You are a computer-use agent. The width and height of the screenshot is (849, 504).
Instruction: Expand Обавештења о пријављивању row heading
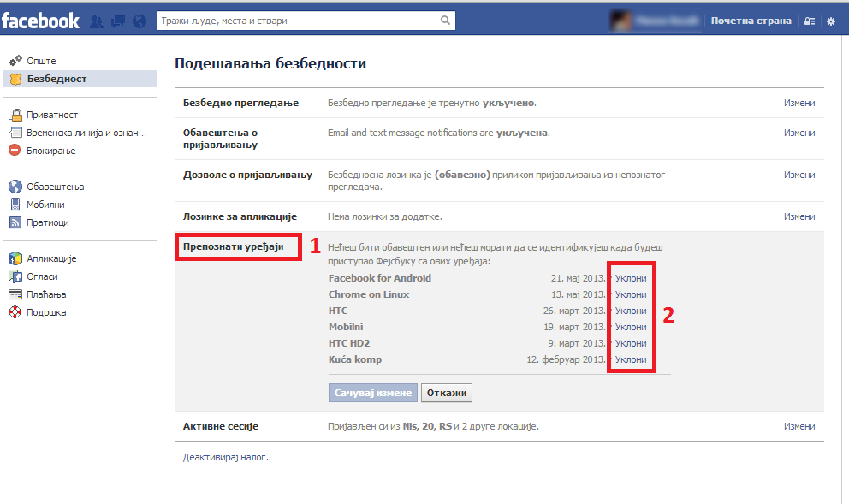220,139
